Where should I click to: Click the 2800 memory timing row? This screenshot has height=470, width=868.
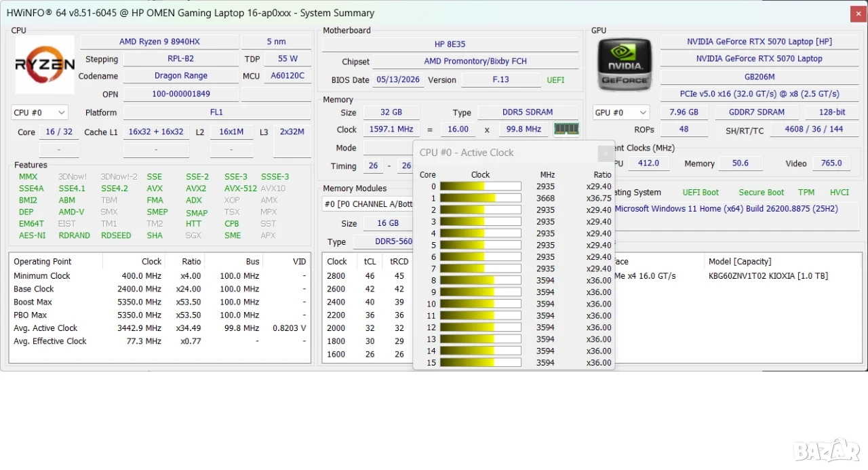click(368, 276)
